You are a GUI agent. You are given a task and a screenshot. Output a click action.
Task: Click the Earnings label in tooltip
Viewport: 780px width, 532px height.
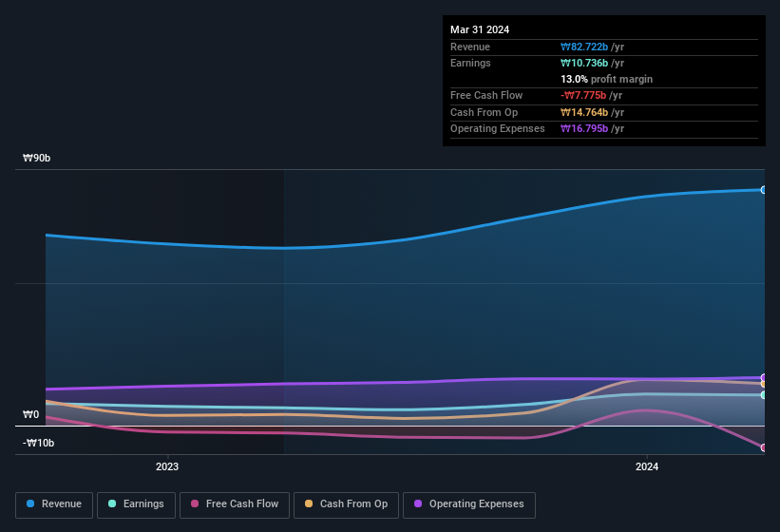470,63
